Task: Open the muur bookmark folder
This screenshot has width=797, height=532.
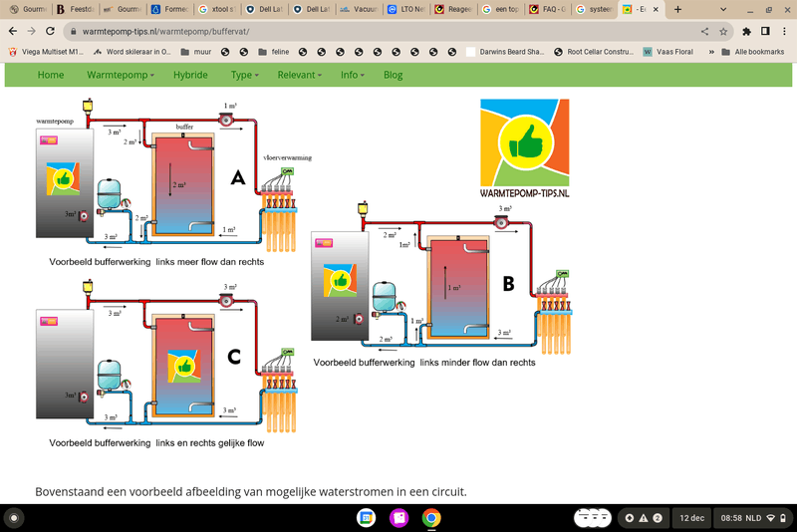Action: point(196,52)
